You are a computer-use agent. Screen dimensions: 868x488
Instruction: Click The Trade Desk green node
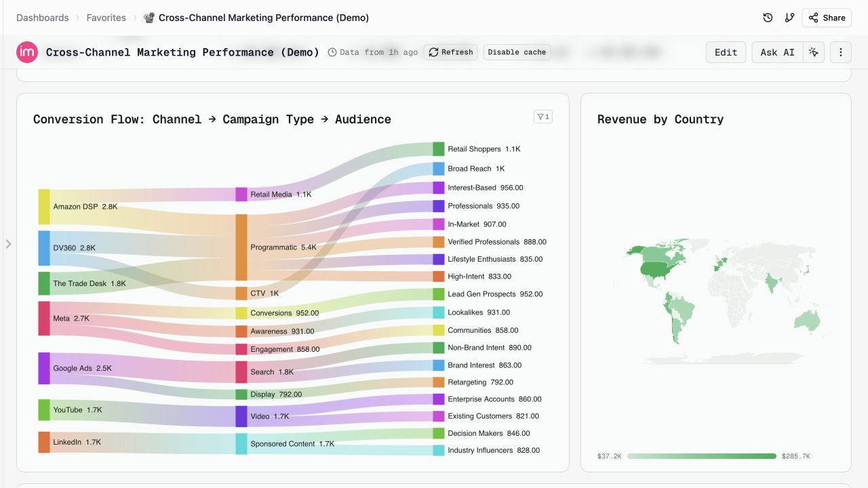(x=44, y=283)
